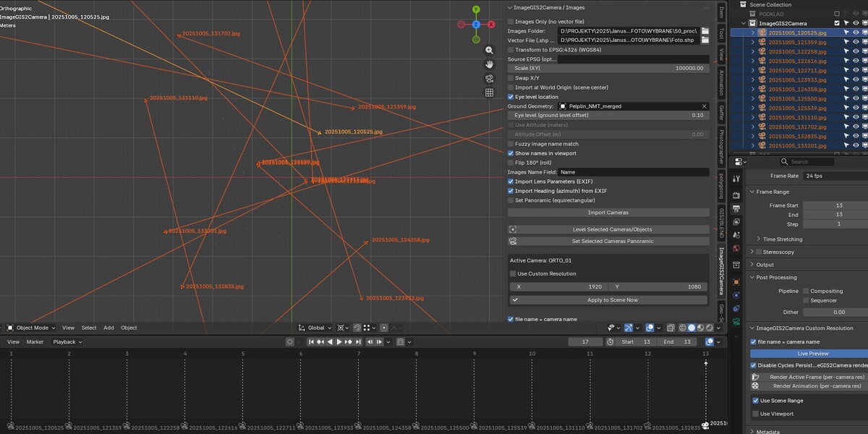The width and height of the screenshot is (868, 434).
Task: Hide 20251005_121359.jpg with eye icon
Action: point(856,42)
